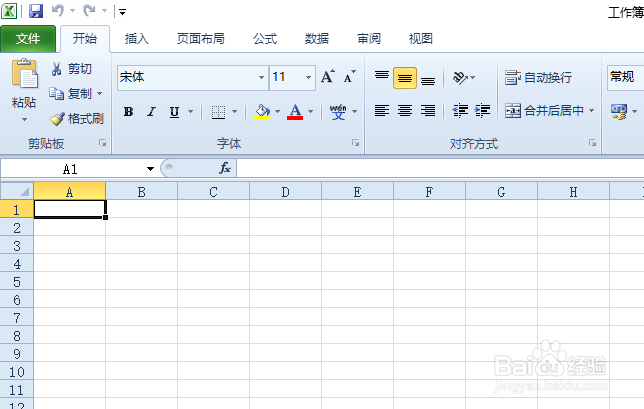The height and width of the screenshot is (409, 644).
Task: Open the font size 11 dropdown
Action: 308,77
